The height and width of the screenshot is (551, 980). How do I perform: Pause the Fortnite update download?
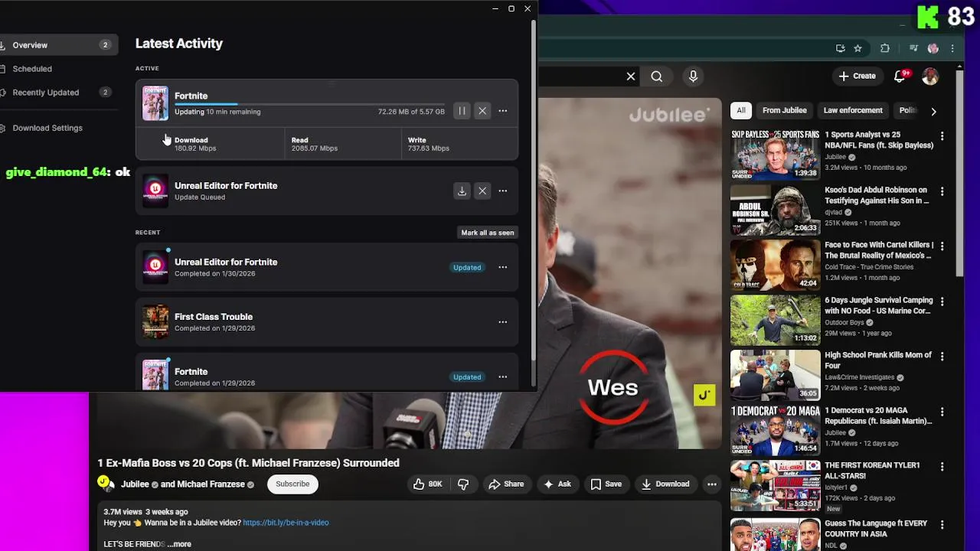(462, 111)
